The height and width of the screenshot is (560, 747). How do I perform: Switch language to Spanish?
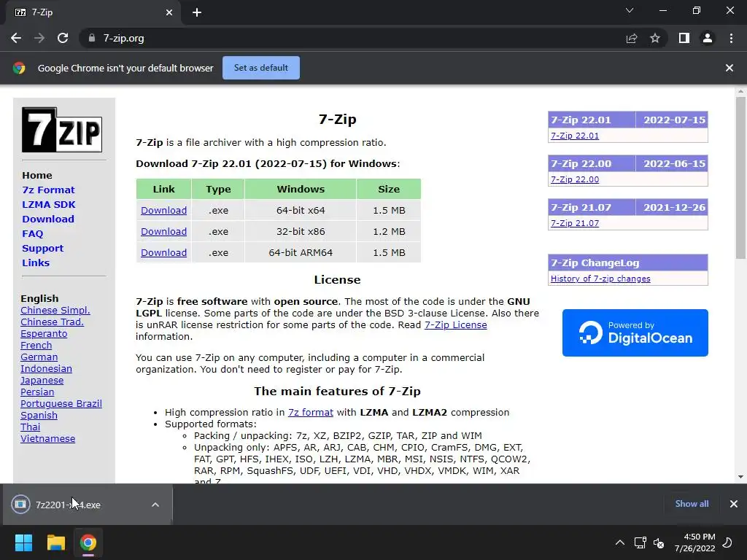pyautogui.click(x=39, y=415)
